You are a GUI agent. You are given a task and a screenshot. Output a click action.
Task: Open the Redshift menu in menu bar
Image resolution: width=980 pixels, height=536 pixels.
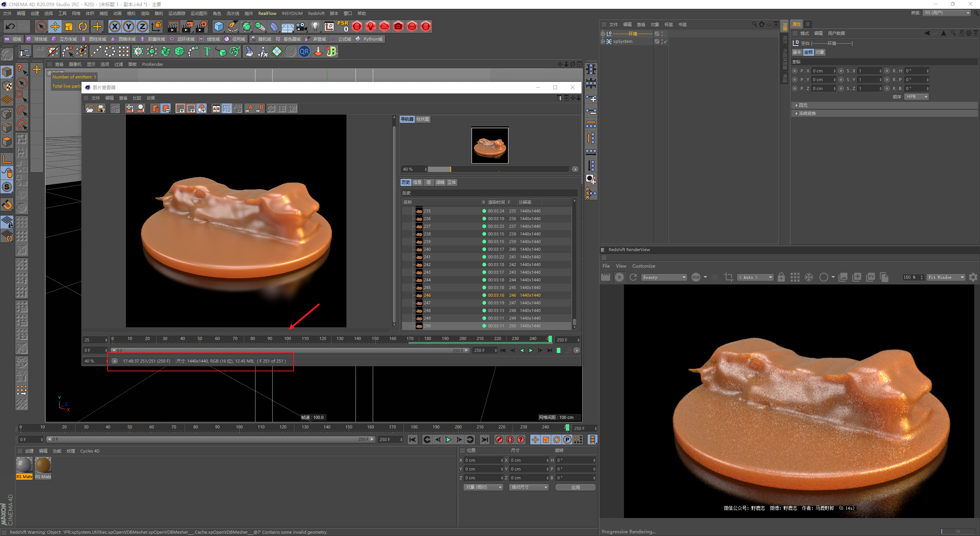click(x=316, y=13)
